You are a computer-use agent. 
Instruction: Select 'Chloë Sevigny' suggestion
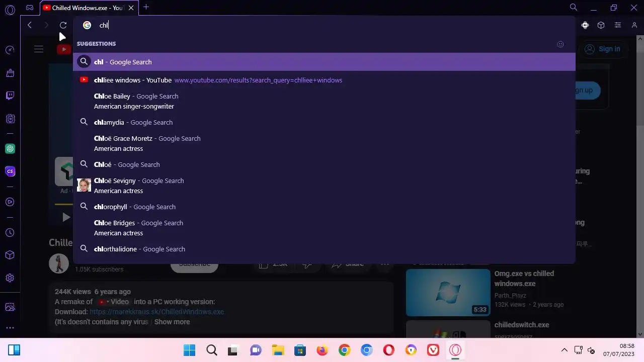[x=324, y=186]
